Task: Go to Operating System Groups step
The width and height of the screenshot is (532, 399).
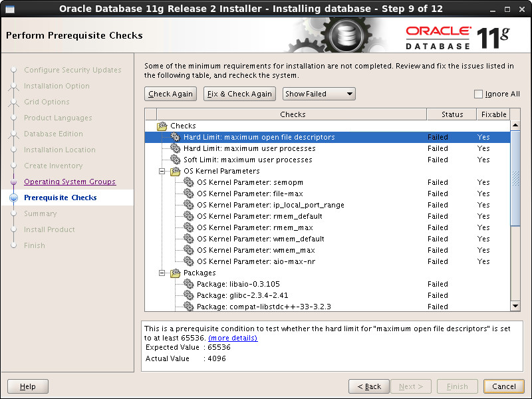Action: point(70,182)
